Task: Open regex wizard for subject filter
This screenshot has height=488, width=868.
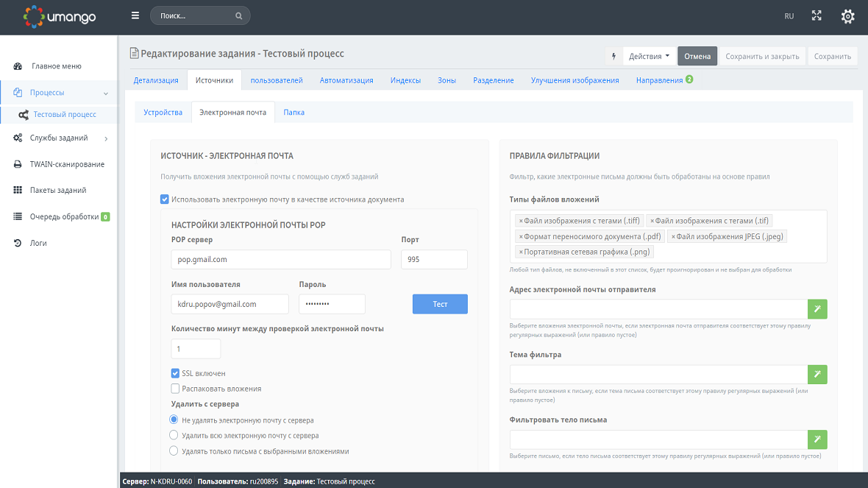Action: click(x=817, y=375)
